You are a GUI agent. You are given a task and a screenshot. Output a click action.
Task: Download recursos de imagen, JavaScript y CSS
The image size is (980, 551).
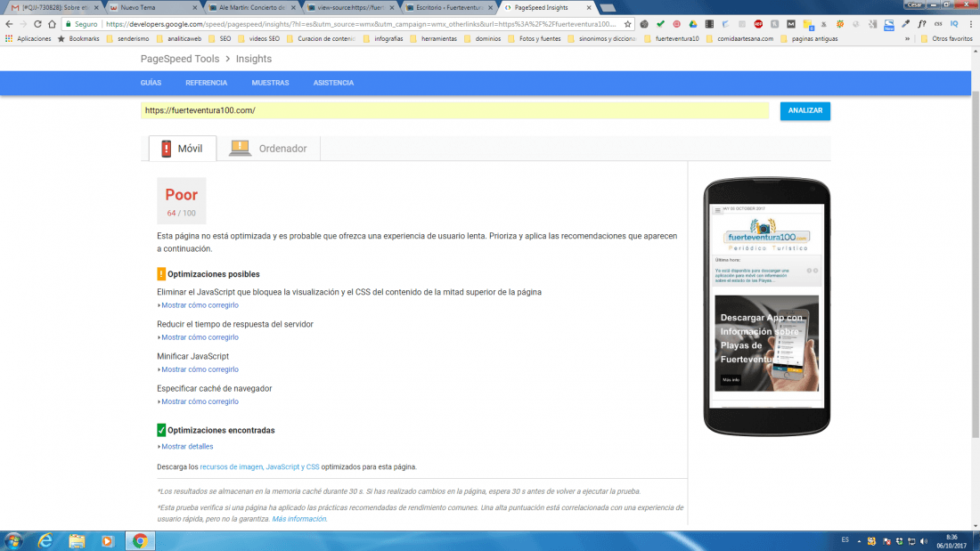(259, 467)
